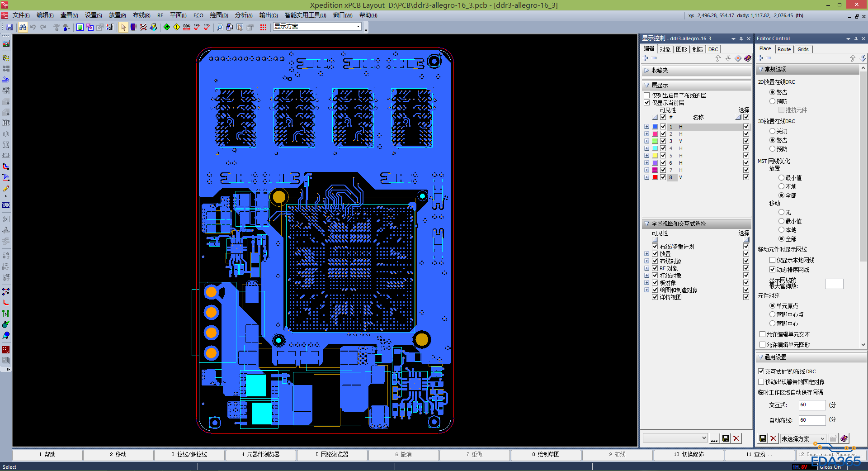This screenshot has height=471, width=868.
Task: Toggle selection checkbox for layer 8
Action: [746, 177]
